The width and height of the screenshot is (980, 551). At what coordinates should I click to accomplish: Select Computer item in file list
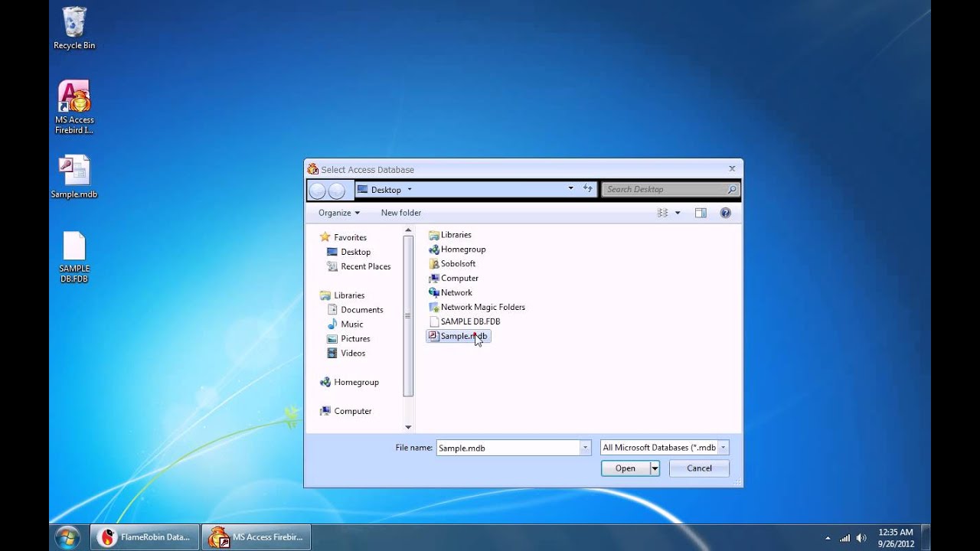[453, 279]
